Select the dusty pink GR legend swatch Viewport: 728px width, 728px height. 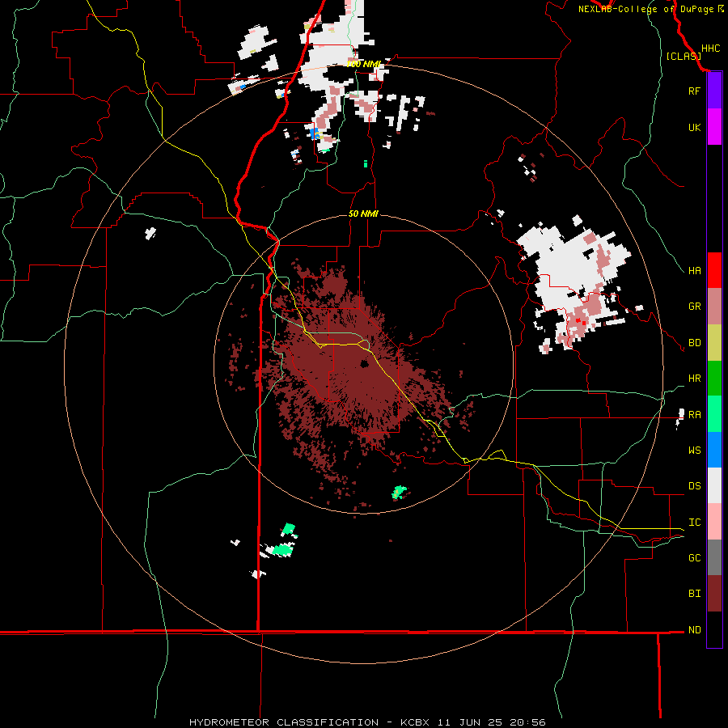pyautogui.click(x=714, y=307)
